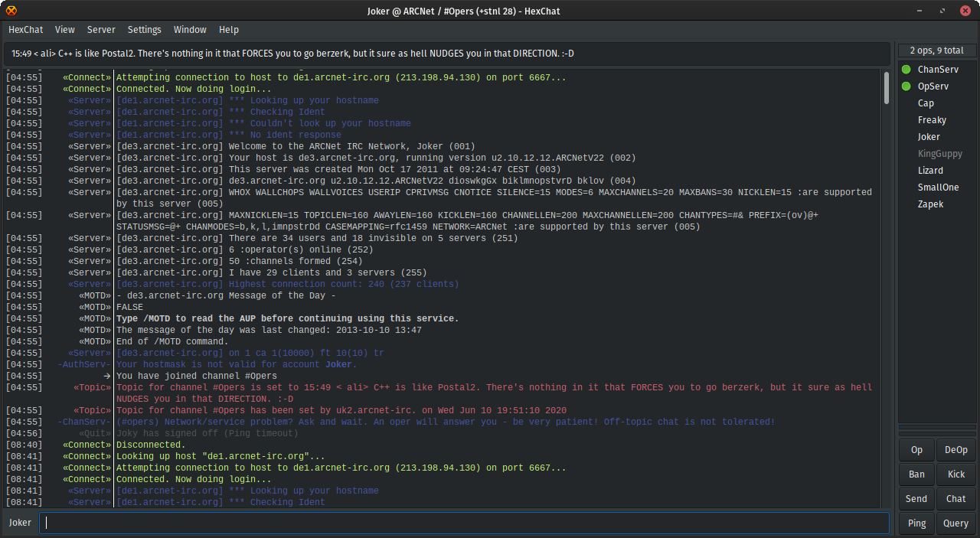Open the Help menu
980x538 pixels.
tap(229, 30)
